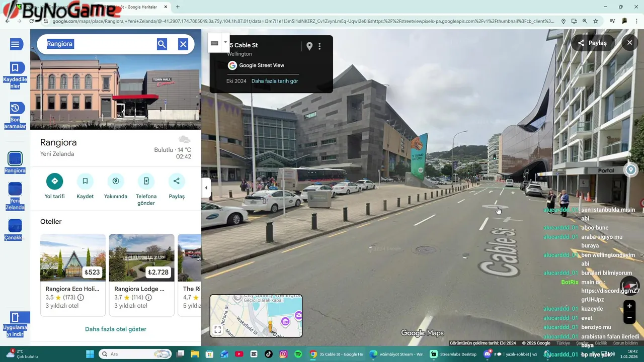Open the Discord invite link in chat
Image resolution: width=644 pixels, height=362 pixels.
tap(610, 295)
